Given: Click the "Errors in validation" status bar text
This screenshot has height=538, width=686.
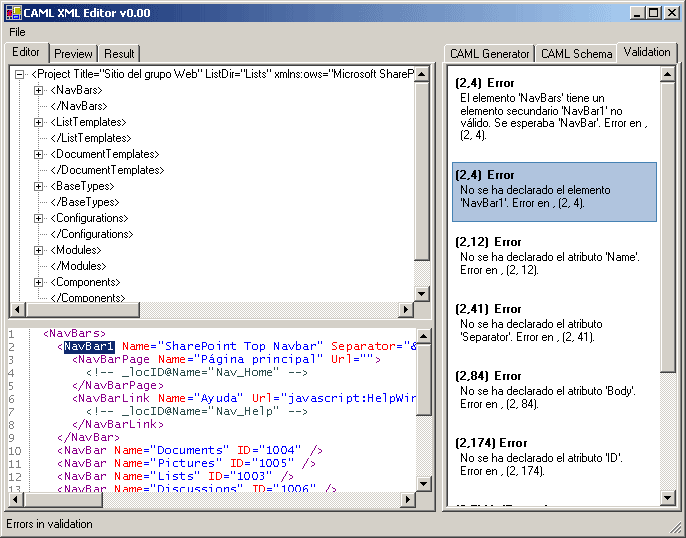Looking at the screenshot, I should (49, 524).
